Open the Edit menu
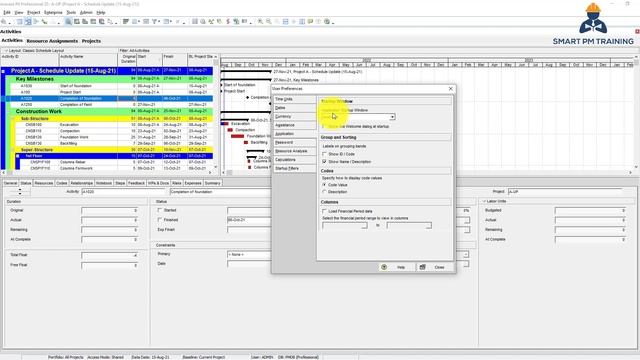 click(x=7, y=13)
